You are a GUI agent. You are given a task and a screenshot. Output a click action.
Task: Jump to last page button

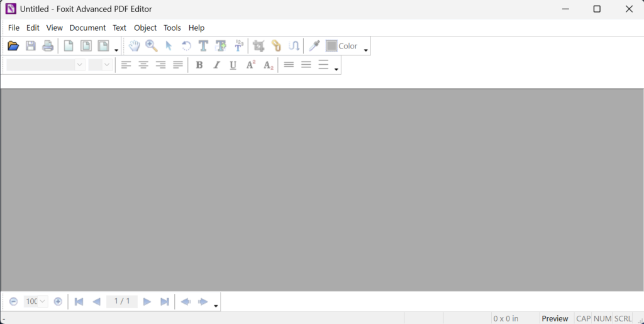point(164,301)
